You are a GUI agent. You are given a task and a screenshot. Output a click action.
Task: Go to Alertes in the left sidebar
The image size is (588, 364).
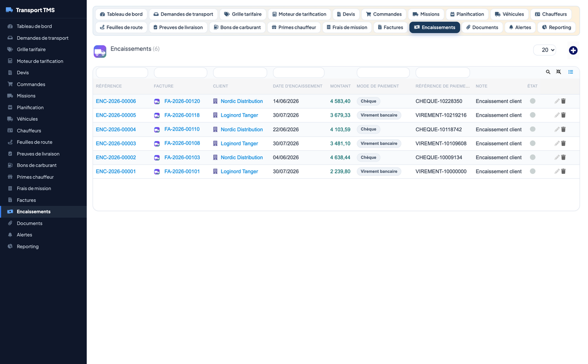43,235
